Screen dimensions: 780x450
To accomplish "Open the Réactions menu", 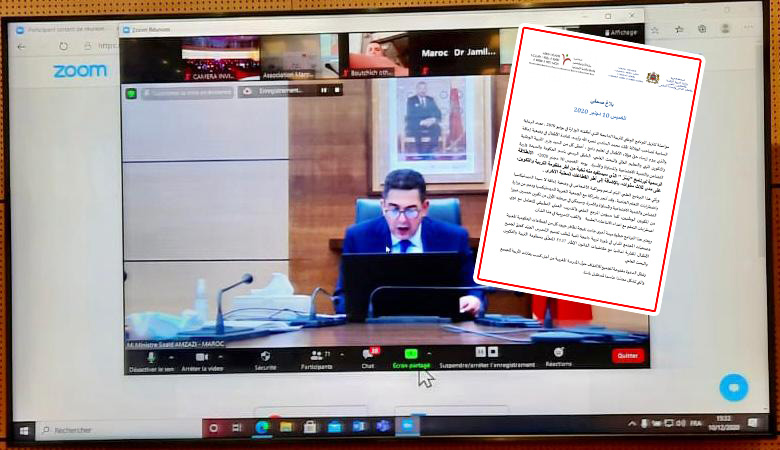I will [559, 355].
